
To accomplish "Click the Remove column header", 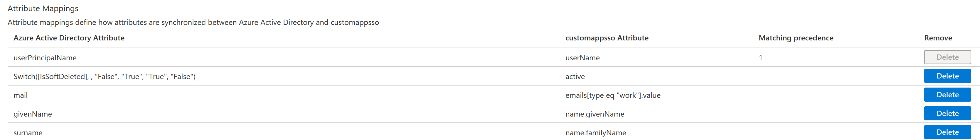I will coord(938,38).
